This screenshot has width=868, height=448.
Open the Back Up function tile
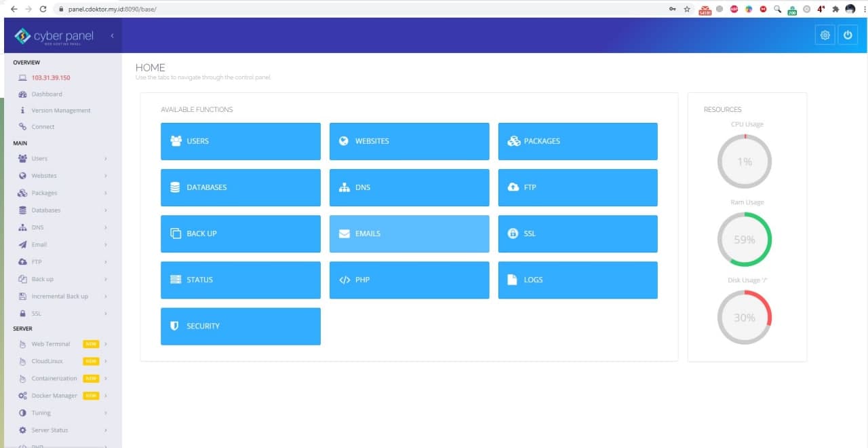coord(240,234)
